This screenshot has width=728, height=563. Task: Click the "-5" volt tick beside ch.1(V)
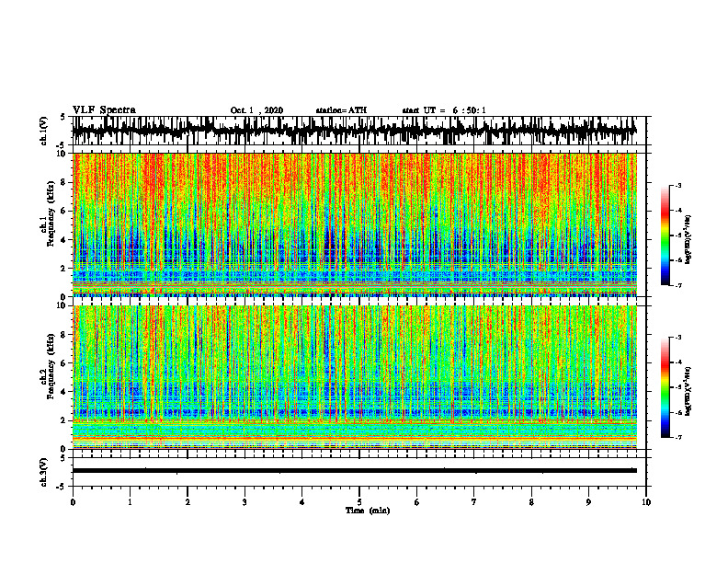(62, 145)
